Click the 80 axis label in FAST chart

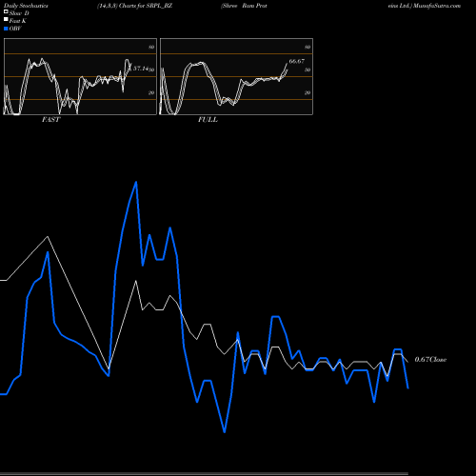[x=151, y=48]
